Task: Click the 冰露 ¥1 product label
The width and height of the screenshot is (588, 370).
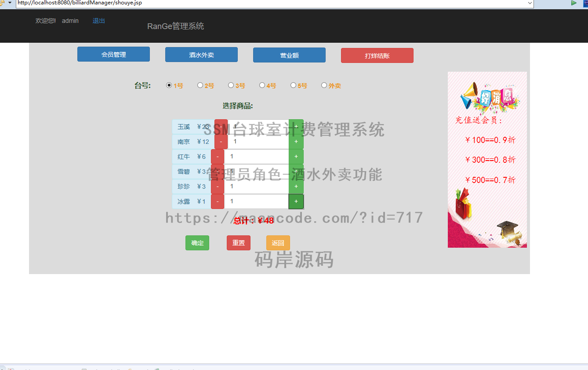Action: 192,201
